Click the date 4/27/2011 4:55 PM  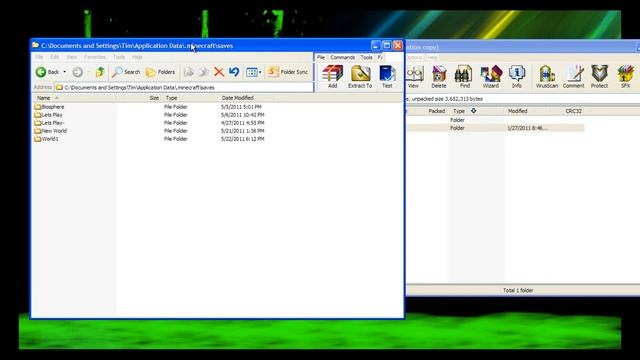point(242,123)
